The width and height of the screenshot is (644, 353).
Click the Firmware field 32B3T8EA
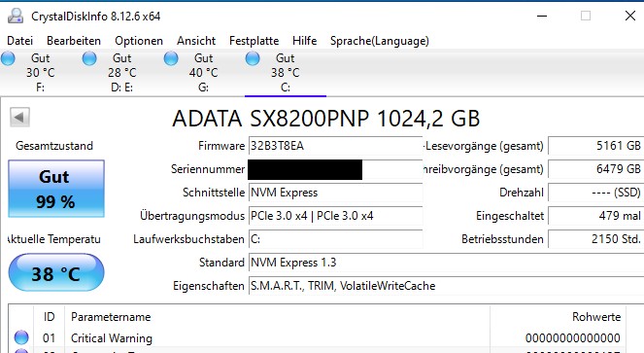click(x=335, y=146)
